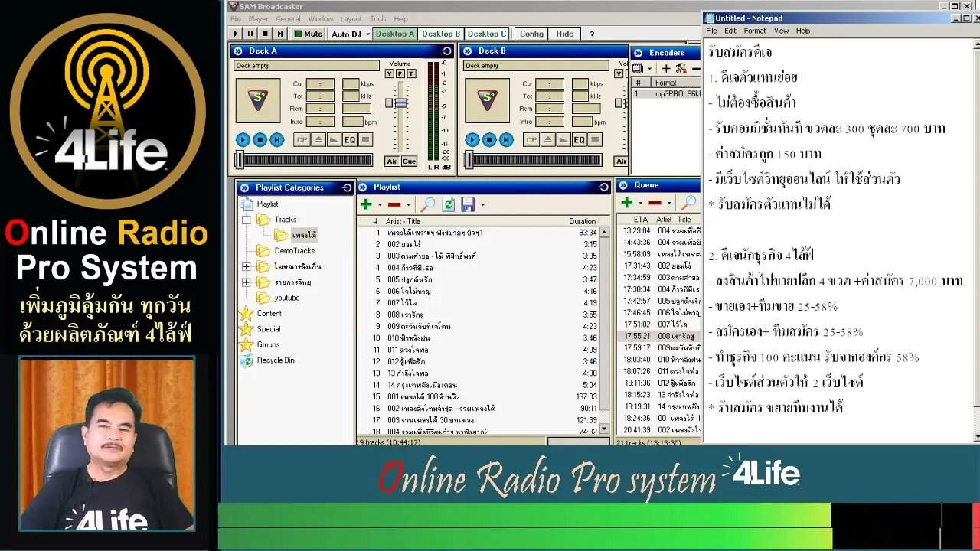
Task: Toggle Deck A volume P button
Action: pos(400,73)
